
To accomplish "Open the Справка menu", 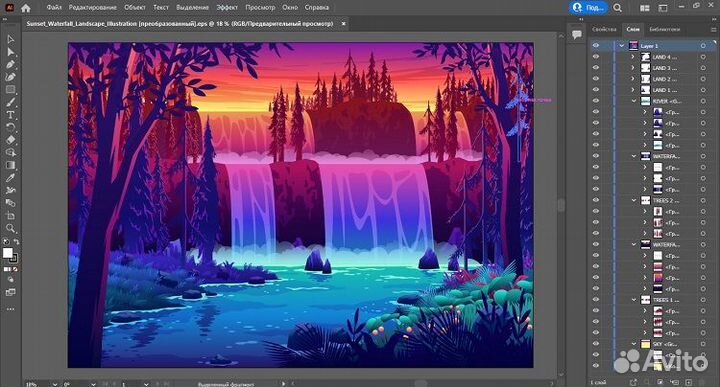I will 316,7.
